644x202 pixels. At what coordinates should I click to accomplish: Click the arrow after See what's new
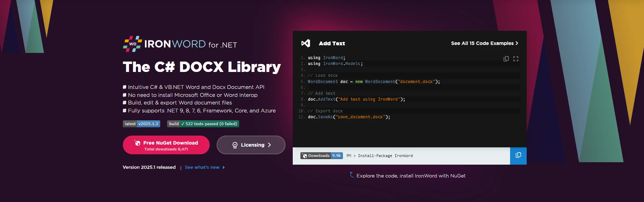(x=224, y=167)
